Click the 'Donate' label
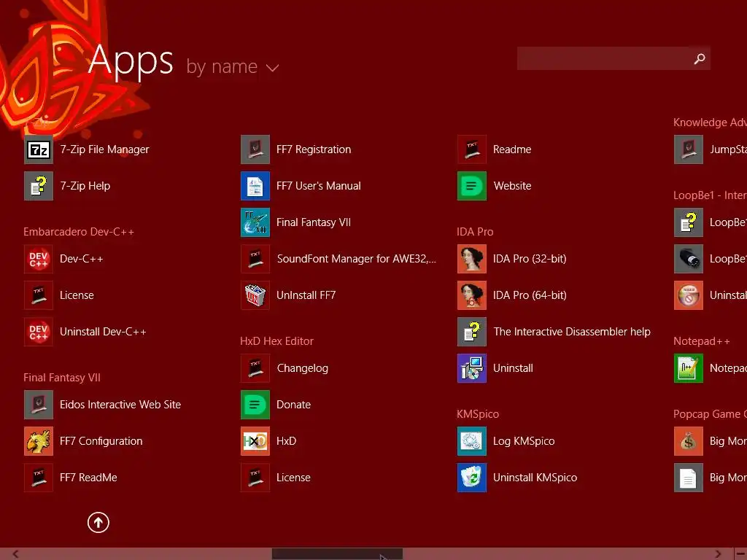Screen dimensions: 747x560 293,405
